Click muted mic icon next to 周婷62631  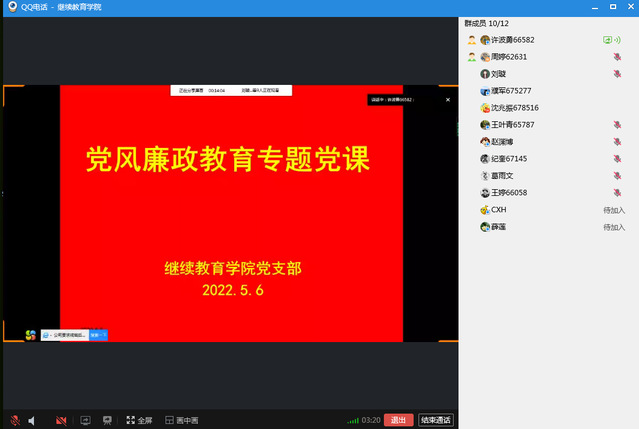pyautogui.click(x=617, y=57)
